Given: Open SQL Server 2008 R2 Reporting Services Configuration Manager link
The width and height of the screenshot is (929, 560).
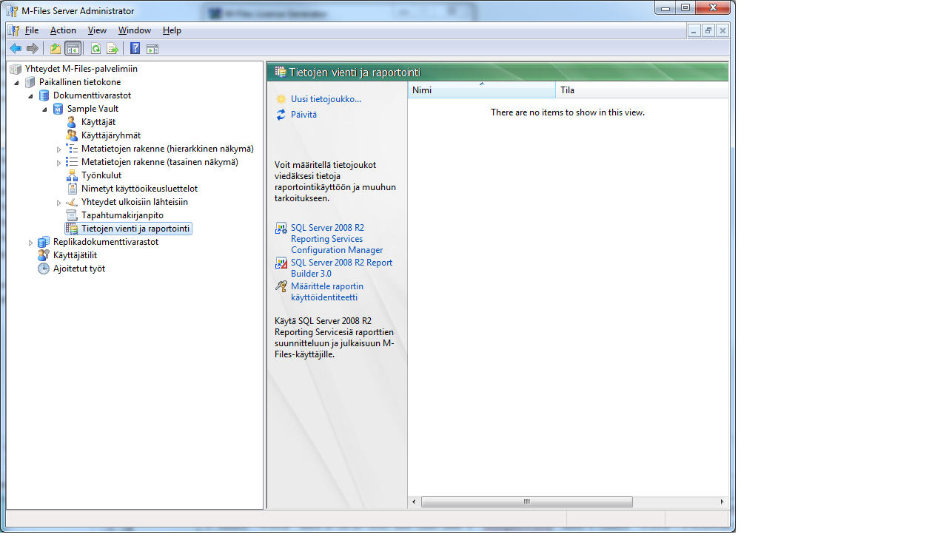Looking at the screenshot, I should click(337, 239).
